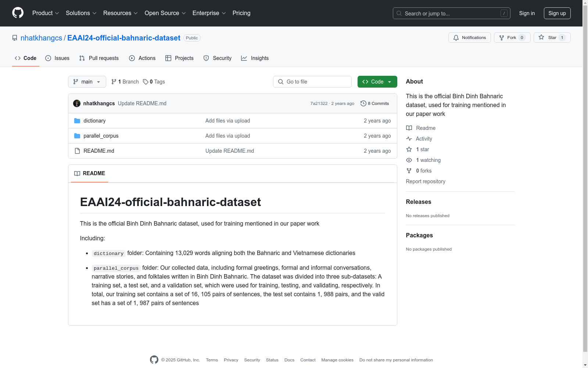View the 1 star stargazers link
Viewport: 588px width, 368px height.
click(417, 149)
